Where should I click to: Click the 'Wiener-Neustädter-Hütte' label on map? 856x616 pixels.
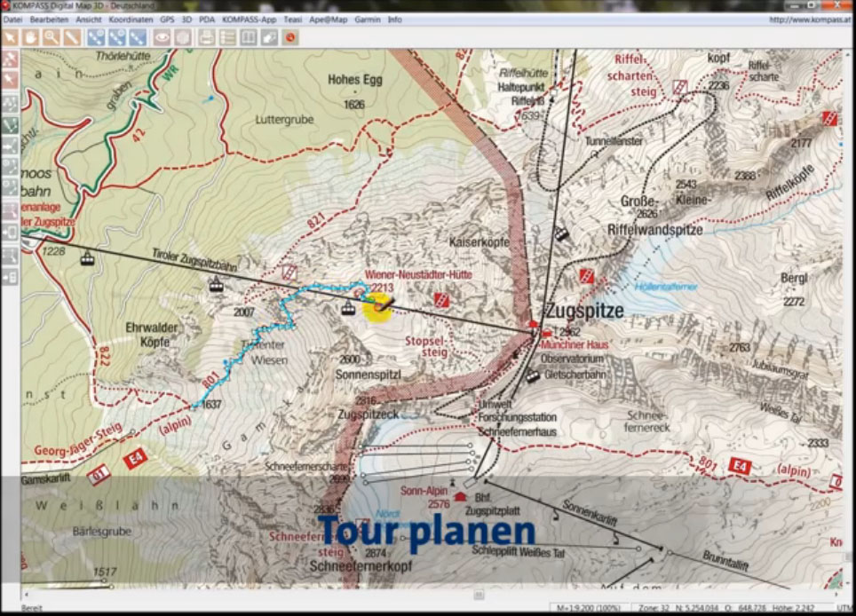(x=418, y=275)
